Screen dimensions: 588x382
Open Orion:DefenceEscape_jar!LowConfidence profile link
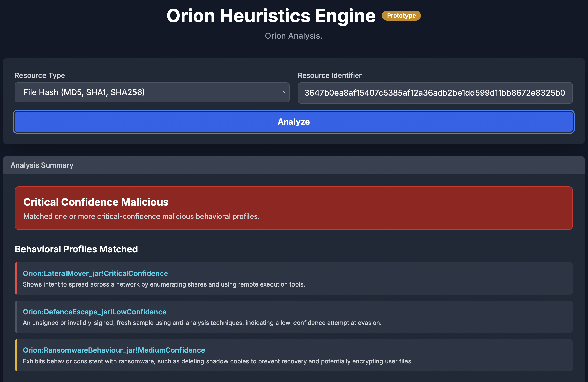point(94,312)
